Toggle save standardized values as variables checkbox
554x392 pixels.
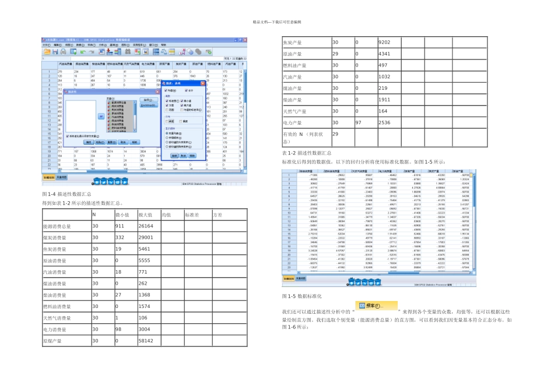(67, 136)
